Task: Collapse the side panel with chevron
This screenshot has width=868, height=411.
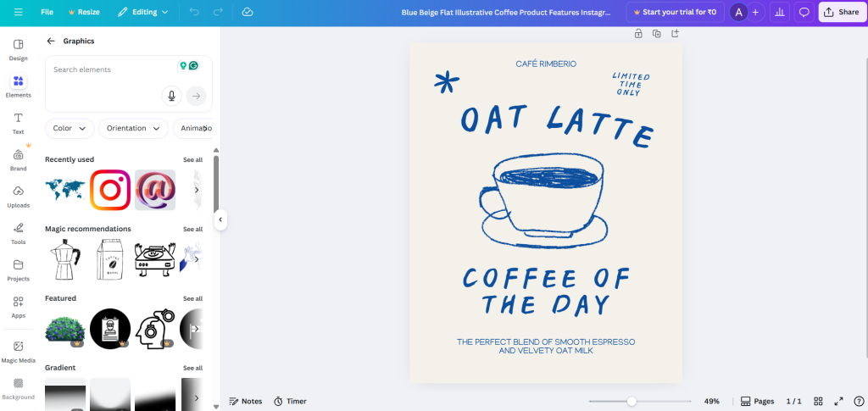Action: (220, 219)
